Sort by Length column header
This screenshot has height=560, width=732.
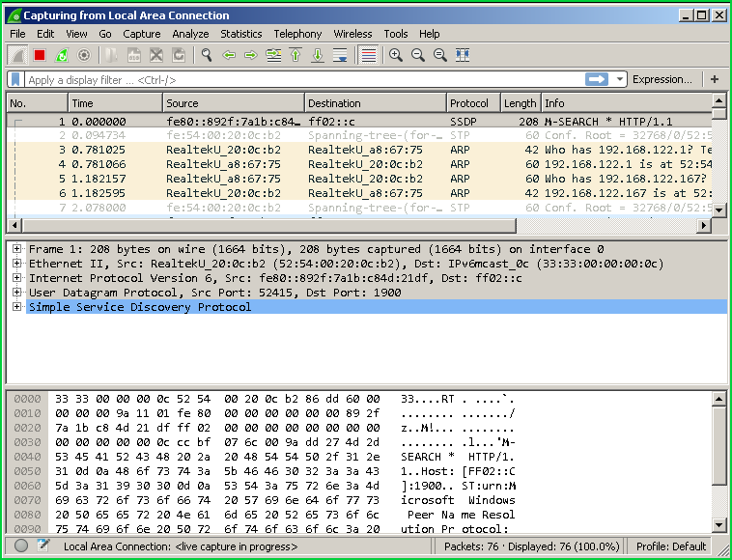521,103
